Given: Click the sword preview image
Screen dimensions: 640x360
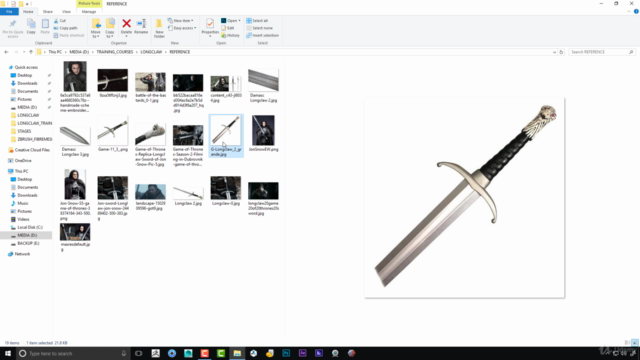Looking at the screenshot, I should pyautogui.click(x=464, y=198).
